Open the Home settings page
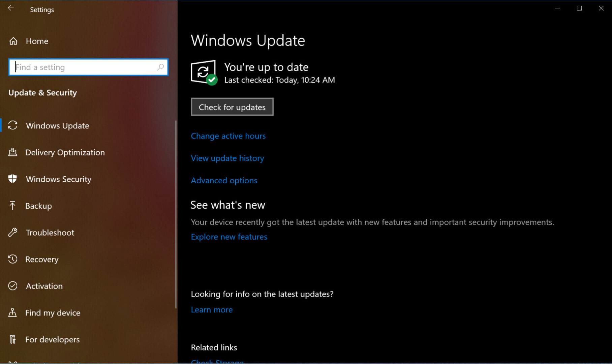This screenshot has width=612, height=364. (x=37, y=41)
